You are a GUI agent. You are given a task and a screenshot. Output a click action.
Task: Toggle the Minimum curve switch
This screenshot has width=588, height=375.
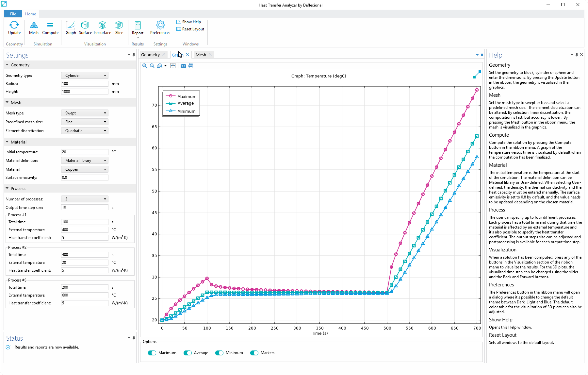(x=219, y=353)
